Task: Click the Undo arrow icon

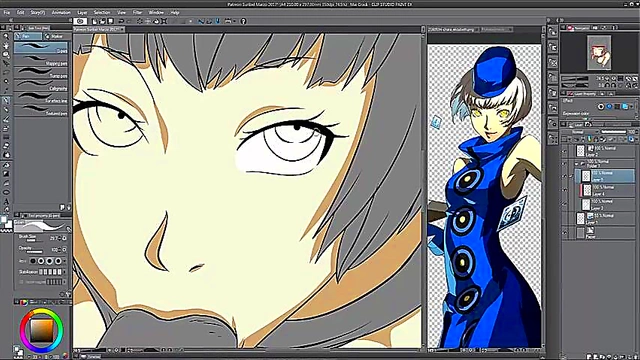Action: point(121,21)
